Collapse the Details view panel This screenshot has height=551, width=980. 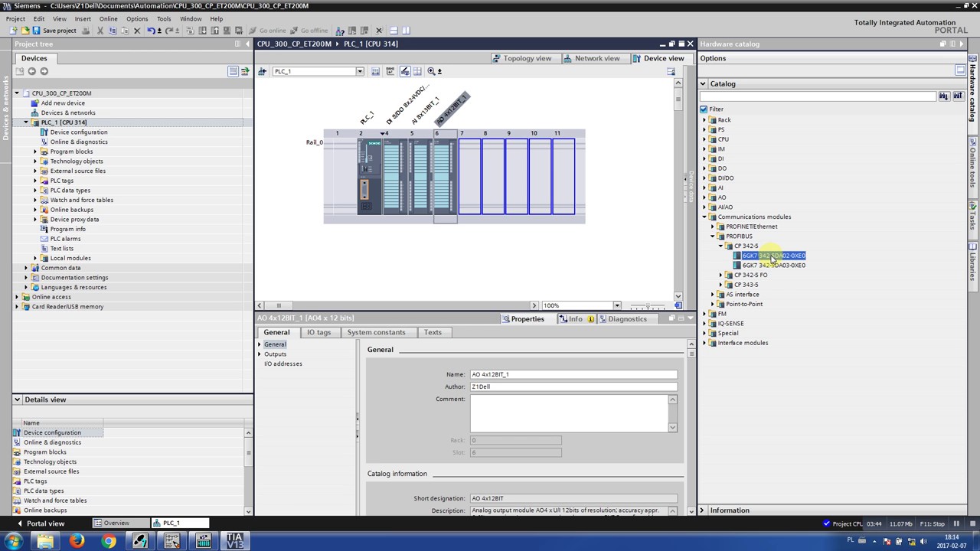(17, 399)
